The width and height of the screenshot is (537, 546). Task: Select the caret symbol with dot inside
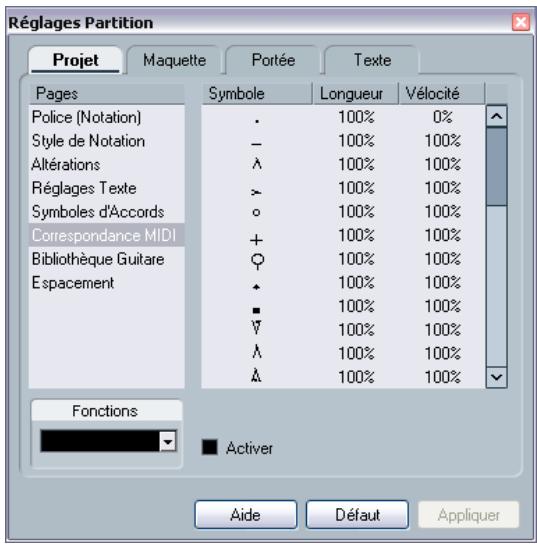coord(256,375)
